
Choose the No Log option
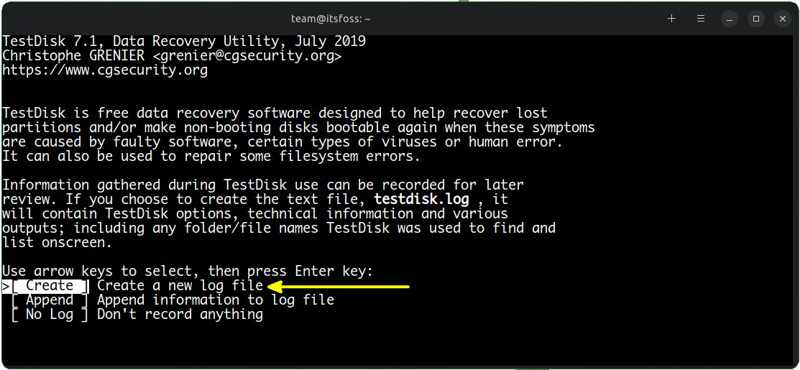click(x=49, y=314)
